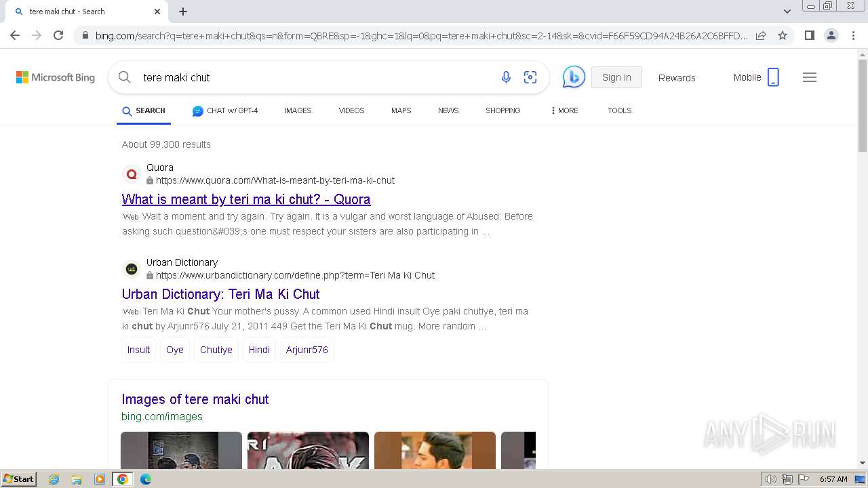Expand the tab search chevron

tap(787, 12)
